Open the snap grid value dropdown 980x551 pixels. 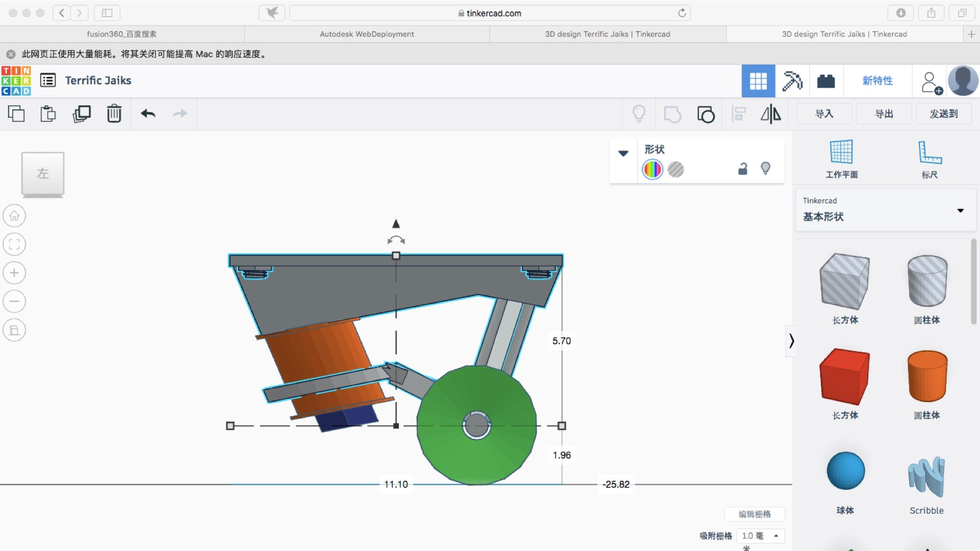coord(760,536)
